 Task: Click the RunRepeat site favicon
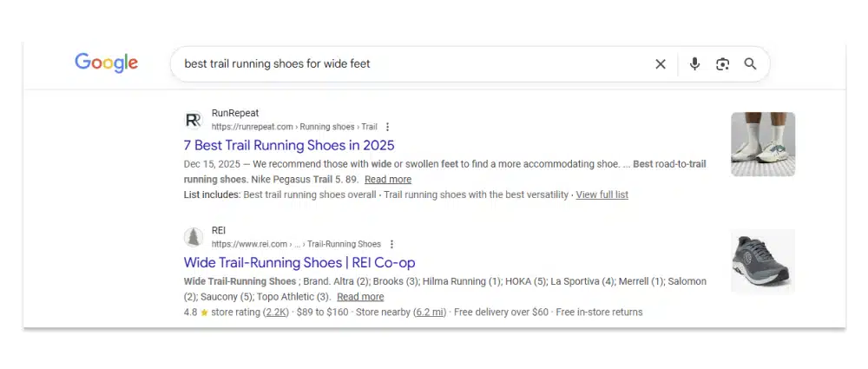[194, 120]
